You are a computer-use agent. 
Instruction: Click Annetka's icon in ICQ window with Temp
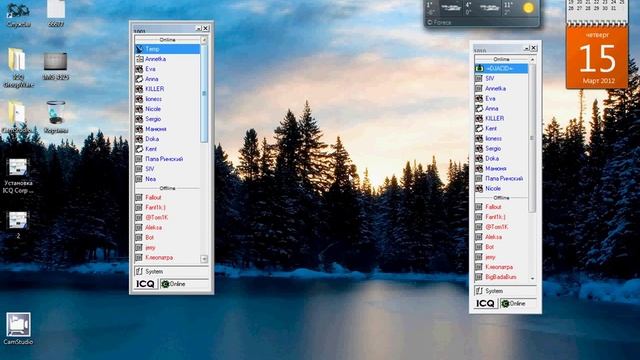(x=140, y=59)
